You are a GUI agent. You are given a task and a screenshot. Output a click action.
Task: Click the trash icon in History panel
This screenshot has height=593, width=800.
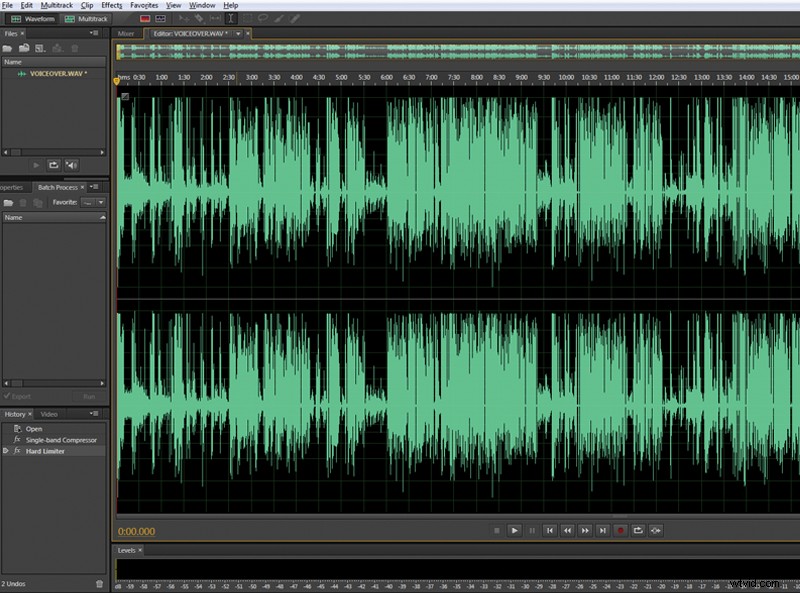(98, 583)
